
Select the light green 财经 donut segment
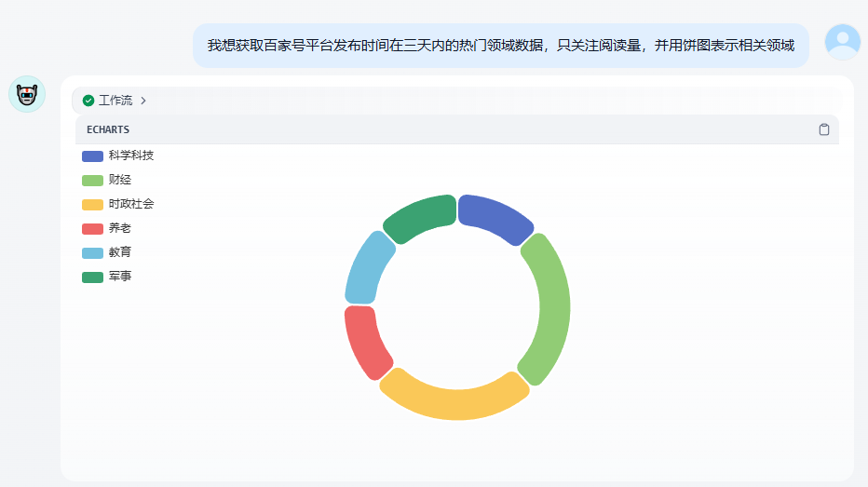[x=549, y=307]
